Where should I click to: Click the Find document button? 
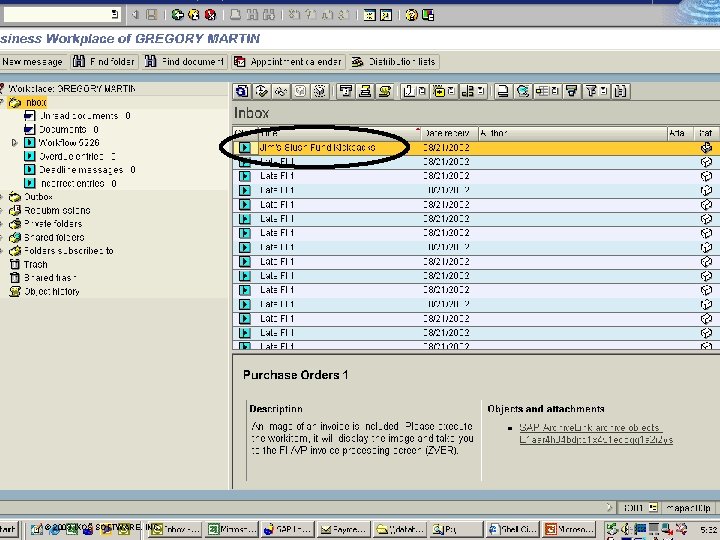[185, 62]
